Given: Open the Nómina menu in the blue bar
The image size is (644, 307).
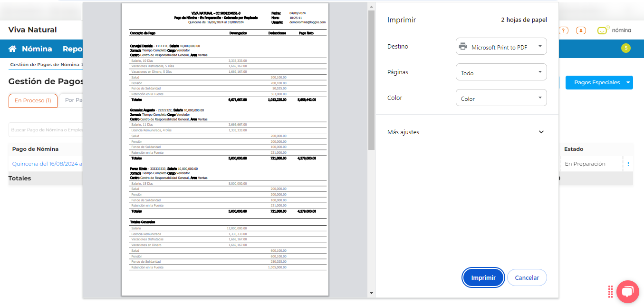Looking at the screenshot, I should click(37, 49).
